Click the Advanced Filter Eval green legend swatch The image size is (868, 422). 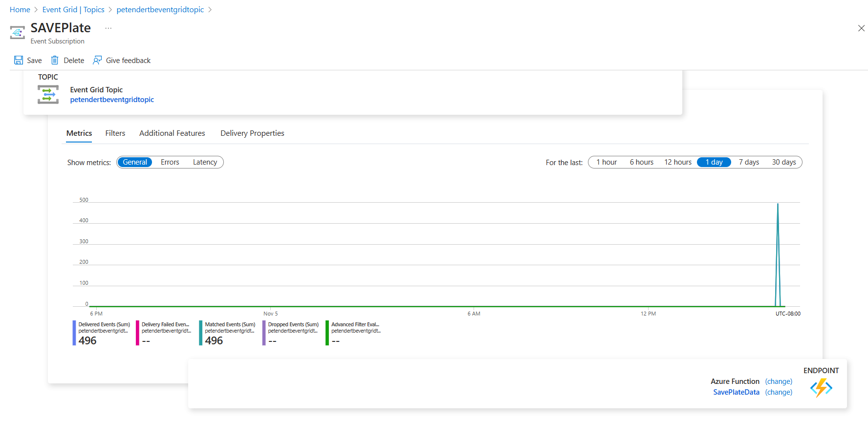(327, 333)
